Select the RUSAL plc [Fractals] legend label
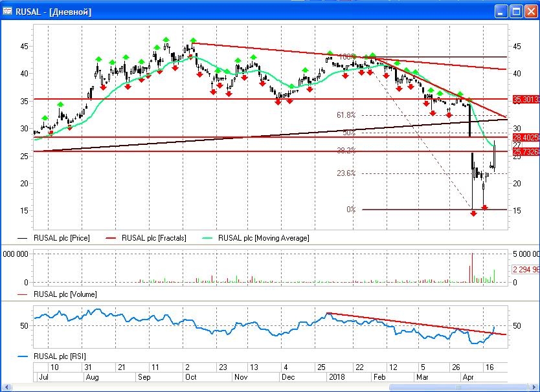 [153, 238]
